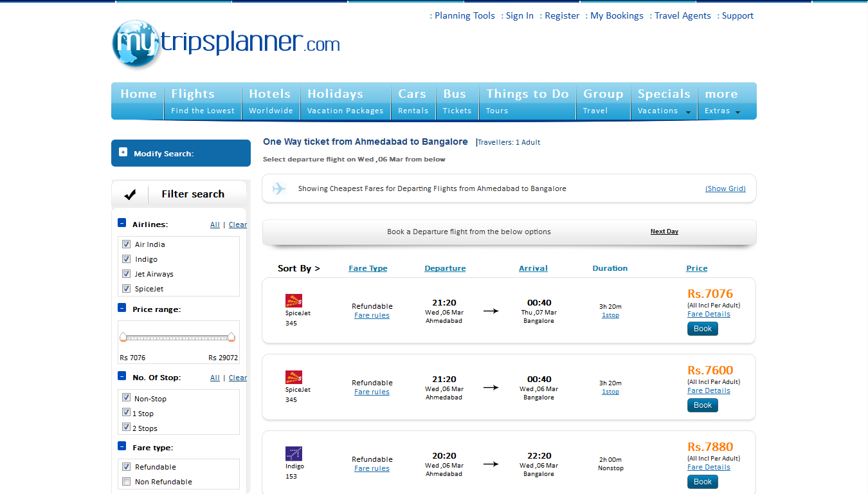Book the Rs.7076 SpiceJet flight
Viewport: 868px width, 494px height.
tap(702, 329)
